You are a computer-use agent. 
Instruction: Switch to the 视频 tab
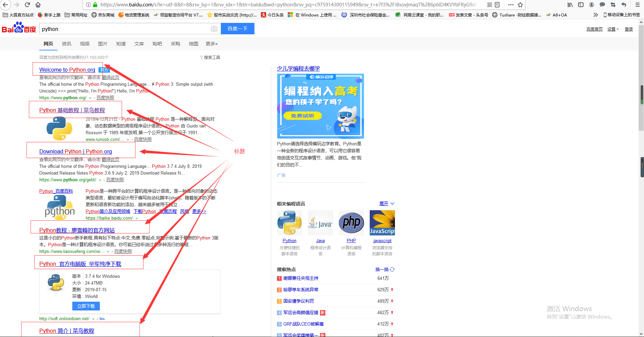pyautogui.click(x=85, y=44)
